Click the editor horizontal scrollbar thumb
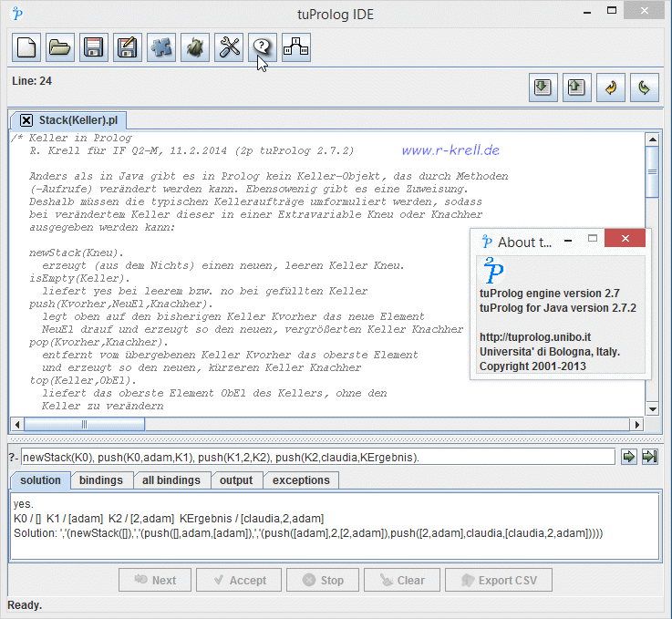 83,424
